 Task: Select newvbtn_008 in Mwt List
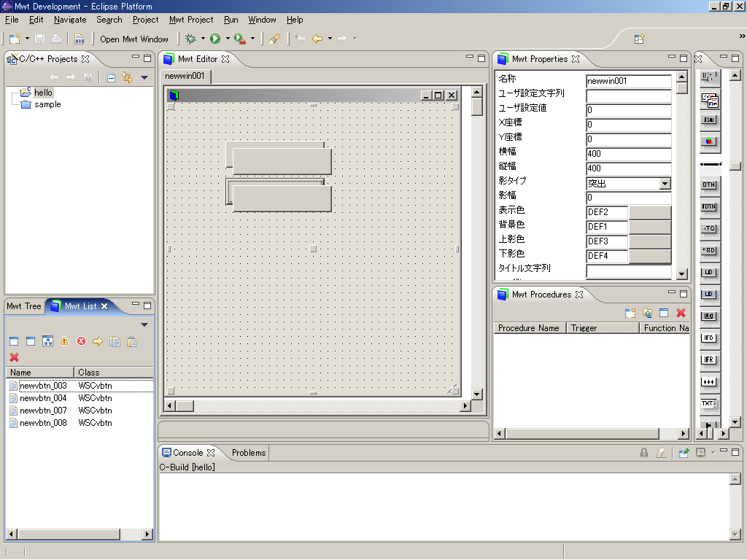click(43, 423)
